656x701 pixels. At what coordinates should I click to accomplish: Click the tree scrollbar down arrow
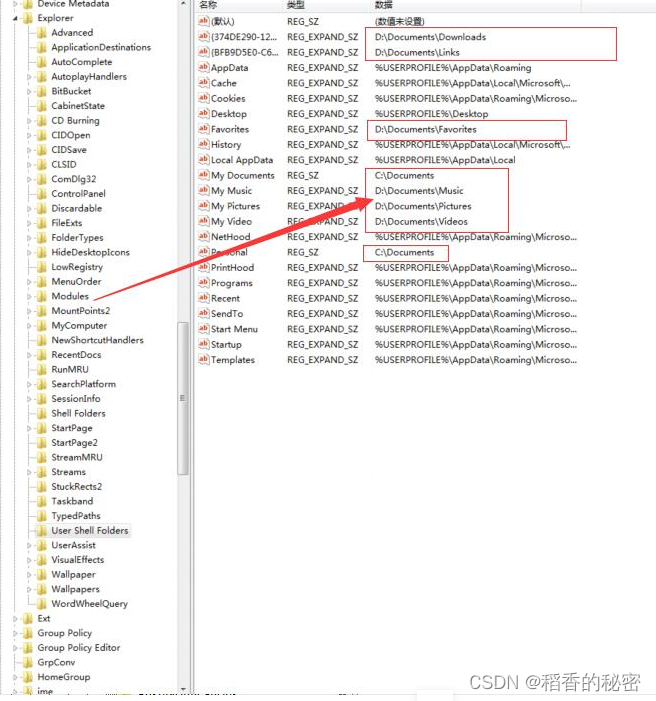click(x=183, y=689)
